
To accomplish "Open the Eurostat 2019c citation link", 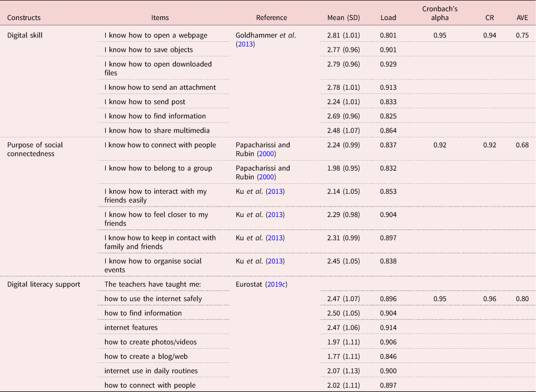I will click(x=278, y=284).
